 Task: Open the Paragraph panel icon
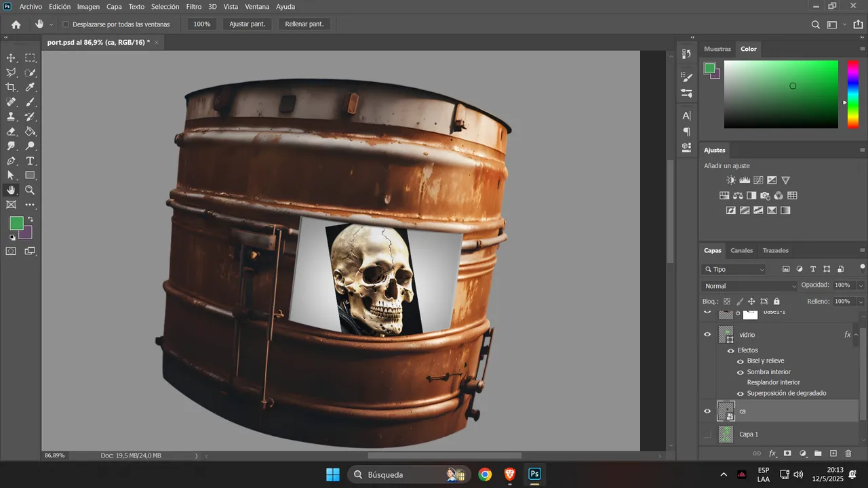click(687, 131)
